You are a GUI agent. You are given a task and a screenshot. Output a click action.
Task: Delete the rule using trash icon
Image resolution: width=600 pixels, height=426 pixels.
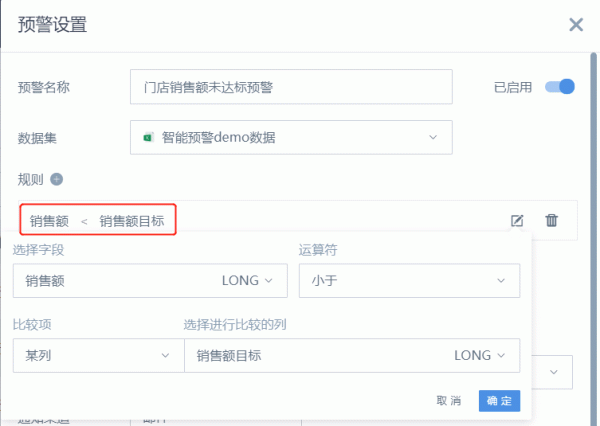[551, 220]
